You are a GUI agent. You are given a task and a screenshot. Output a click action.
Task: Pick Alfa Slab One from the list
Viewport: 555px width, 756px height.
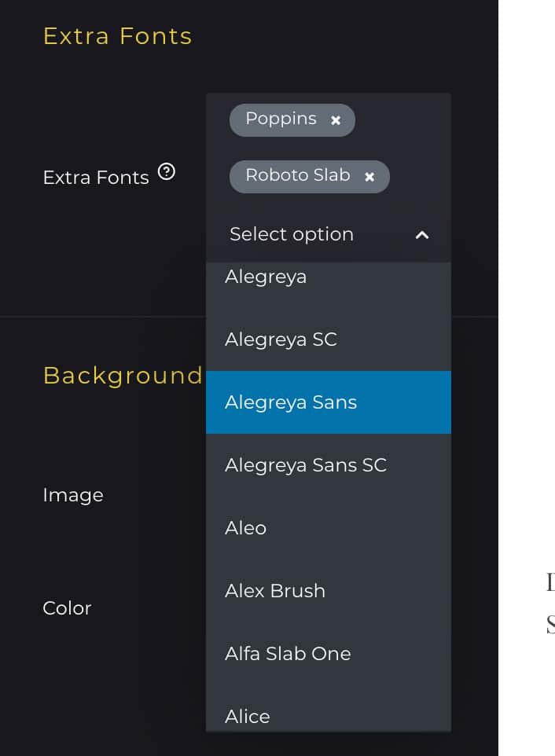point(288,654)
